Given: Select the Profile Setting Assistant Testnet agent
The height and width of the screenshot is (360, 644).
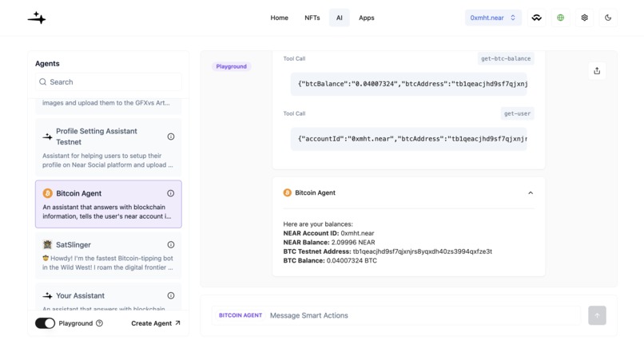Looking at the screenshot, I should 109,148.
